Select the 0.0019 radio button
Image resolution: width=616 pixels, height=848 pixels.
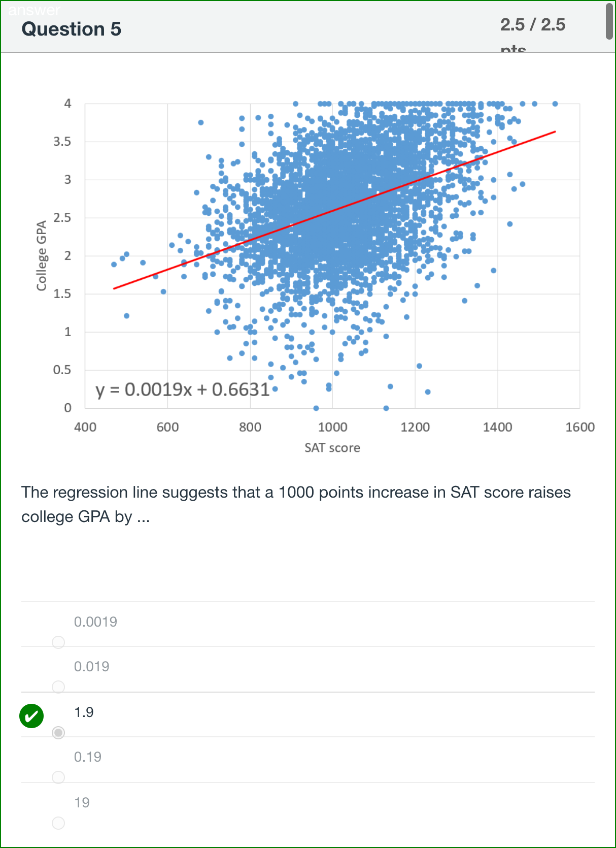point(58,642)
